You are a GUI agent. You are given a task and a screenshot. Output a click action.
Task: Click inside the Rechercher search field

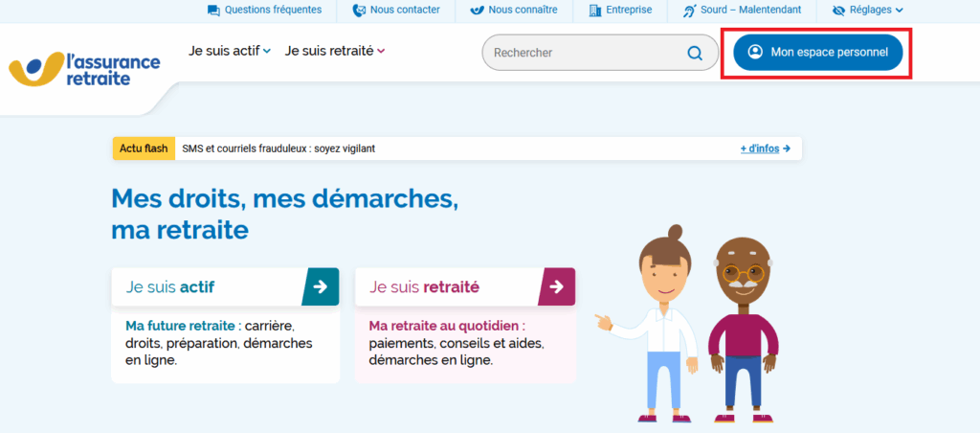(x=584, y=53)
